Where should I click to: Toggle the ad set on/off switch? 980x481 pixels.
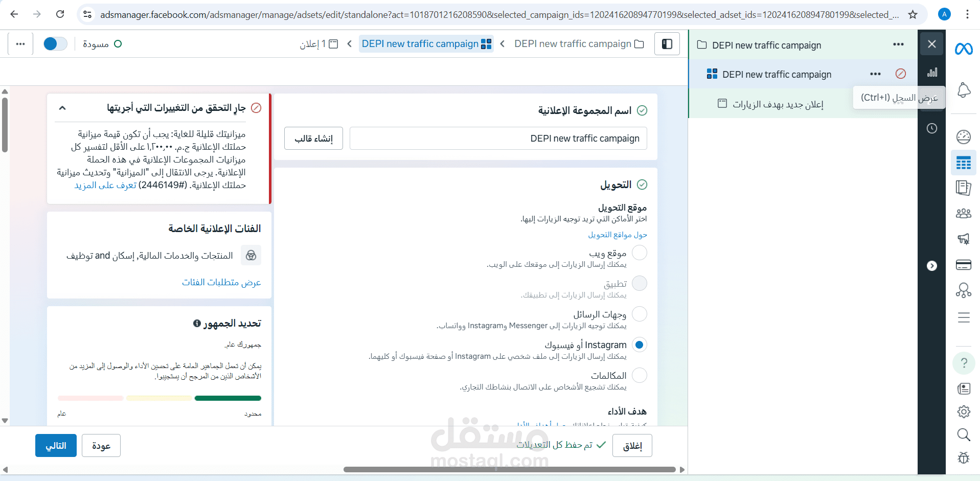[55, 44]
